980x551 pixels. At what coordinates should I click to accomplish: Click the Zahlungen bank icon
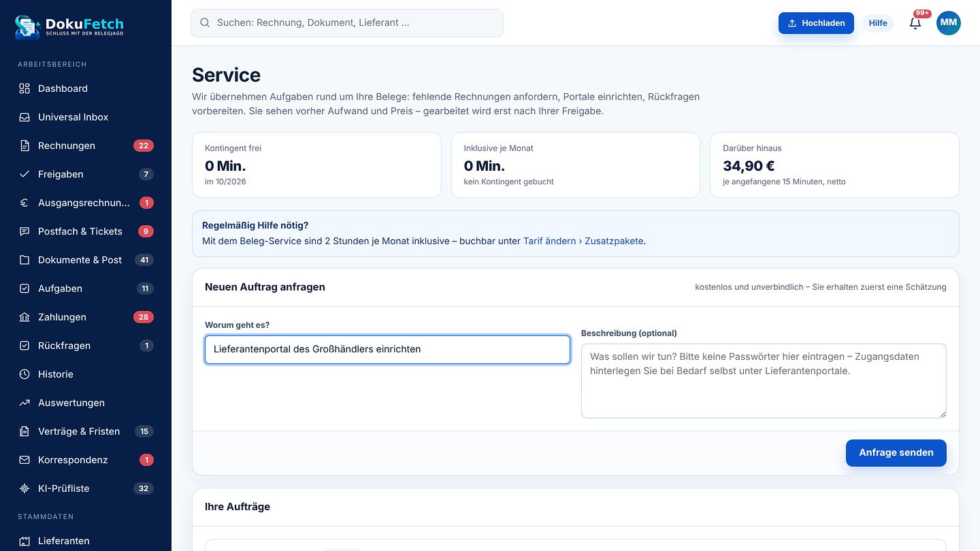tap(24, 317)
